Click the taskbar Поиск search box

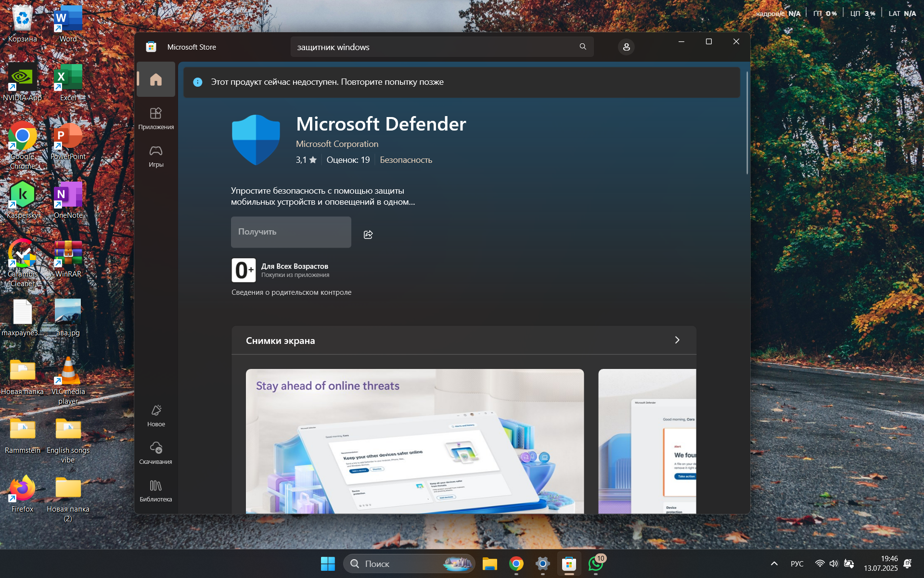[x=409, y=564]
